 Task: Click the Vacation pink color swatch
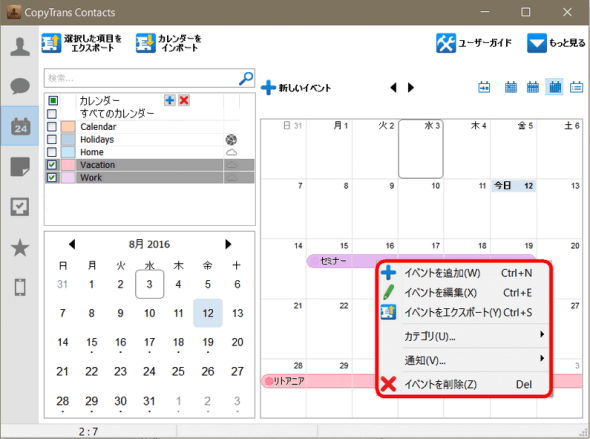pyautogui.click(x=68, y=165)
